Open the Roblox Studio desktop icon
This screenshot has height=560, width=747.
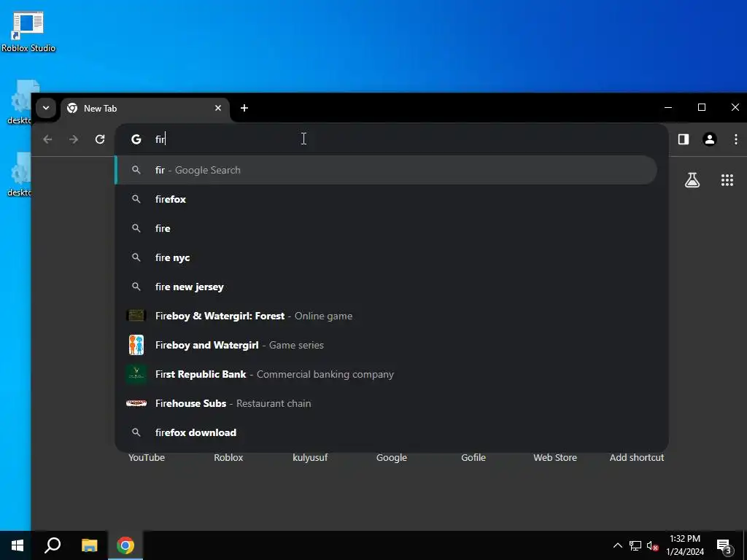[28, 32]
